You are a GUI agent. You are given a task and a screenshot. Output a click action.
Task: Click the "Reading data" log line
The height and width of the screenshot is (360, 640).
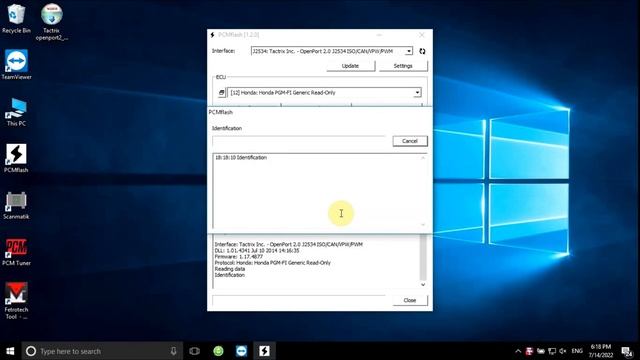[x=230, y=269]
